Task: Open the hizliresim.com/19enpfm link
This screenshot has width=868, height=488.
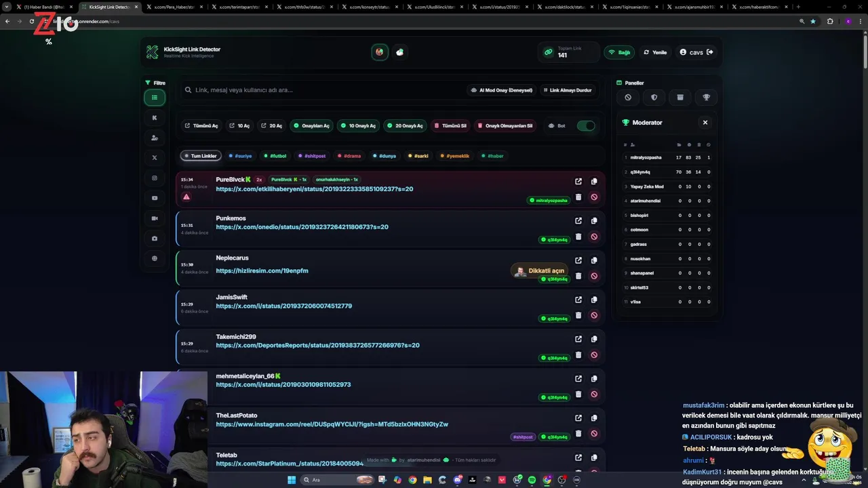Action: pos(262,270)
